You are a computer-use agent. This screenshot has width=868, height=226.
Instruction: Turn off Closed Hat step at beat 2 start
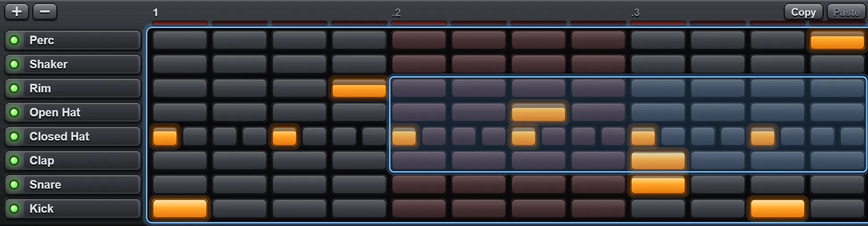click(x=404, y=136)
